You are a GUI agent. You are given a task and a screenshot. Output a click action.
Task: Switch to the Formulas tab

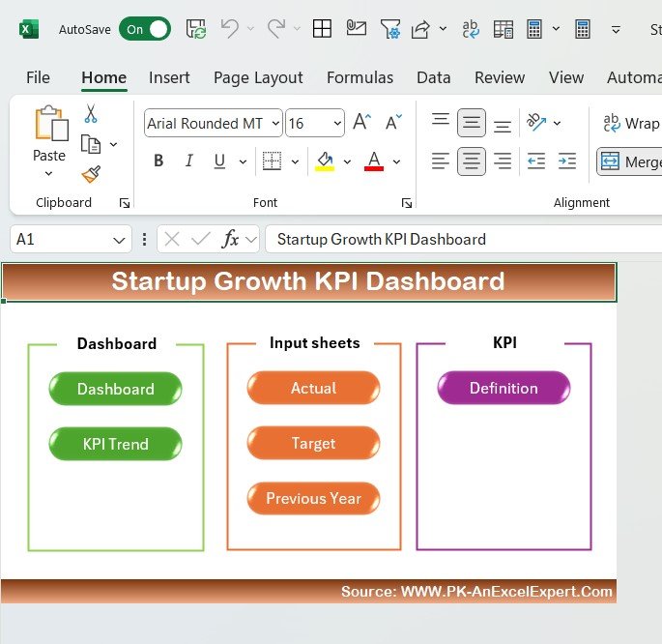click(x=360, y=77)
